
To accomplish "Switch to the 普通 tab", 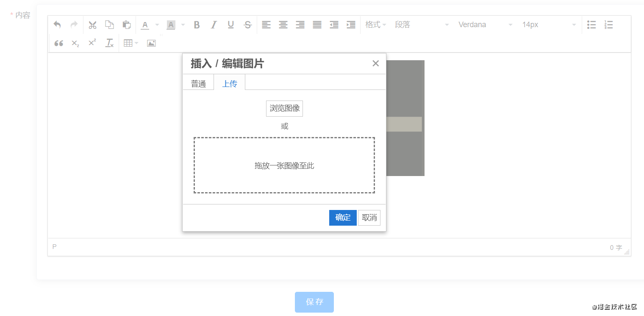I will (x=198, y=84).
